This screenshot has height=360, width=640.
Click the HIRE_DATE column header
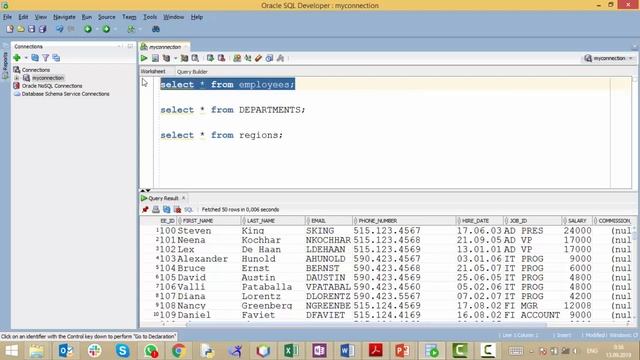point(479,221)
